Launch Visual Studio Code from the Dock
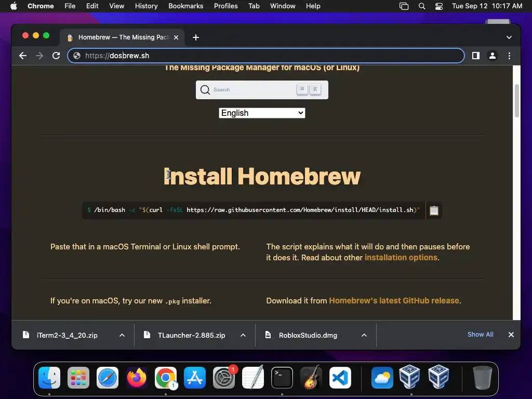This screenshot has width=532, height=399. [340, 378]
